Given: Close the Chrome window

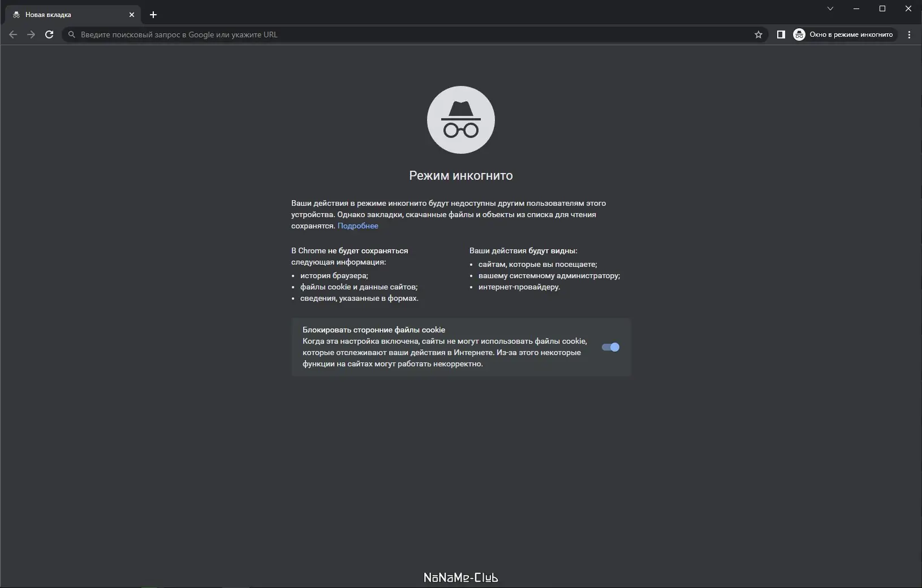Looking at the screenshot, I should pos(908,8).
